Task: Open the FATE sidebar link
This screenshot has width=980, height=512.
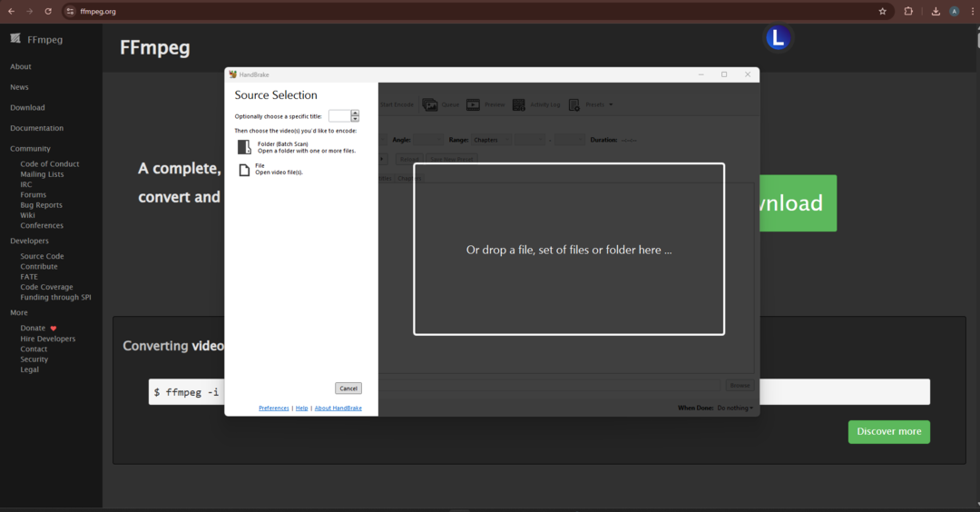Action: (x=29, y=277)
